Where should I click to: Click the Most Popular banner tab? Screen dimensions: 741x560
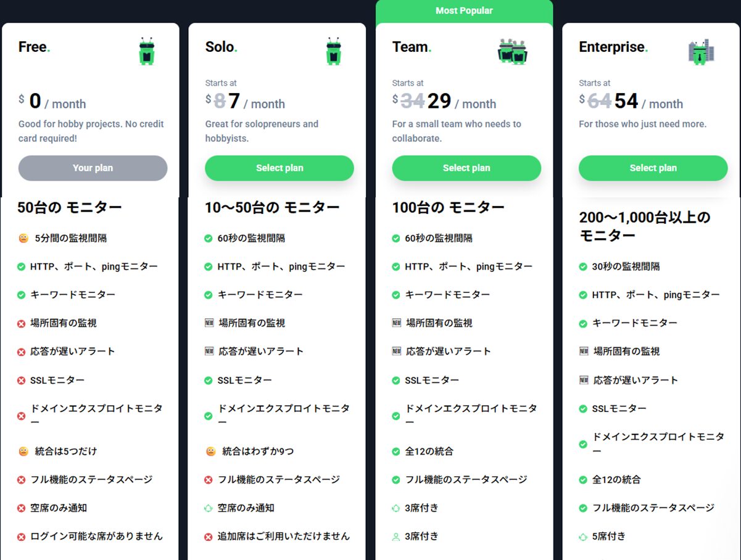[x=464, y=11]
